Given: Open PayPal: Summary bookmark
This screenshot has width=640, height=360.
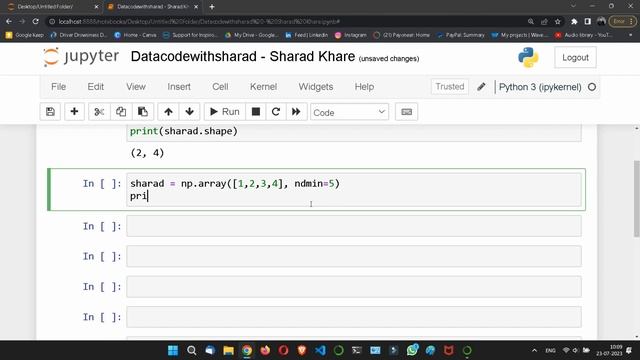Looking at the screenshot, I should (461, 35).
